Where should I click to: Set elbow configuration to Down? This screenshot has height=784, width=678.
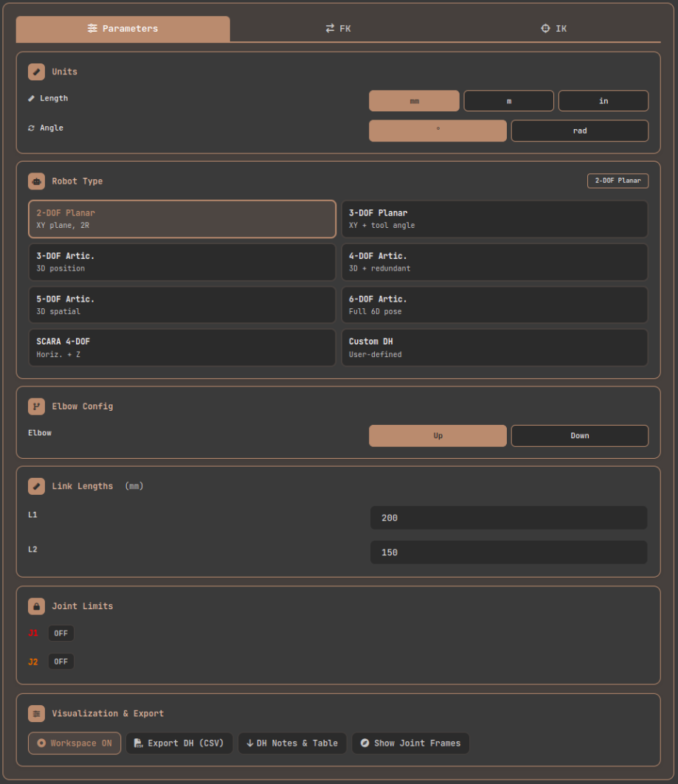coord(579,435)
